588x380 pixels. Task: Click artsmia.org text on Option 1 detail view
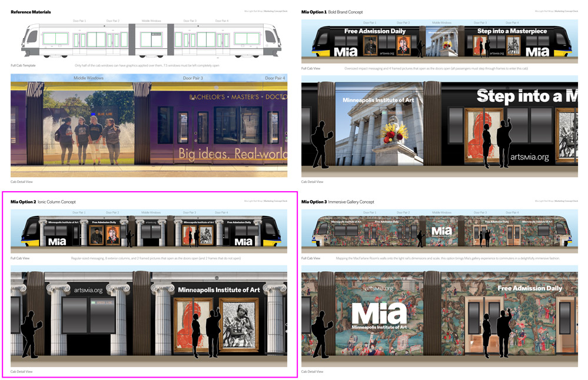tap(530, 157)
